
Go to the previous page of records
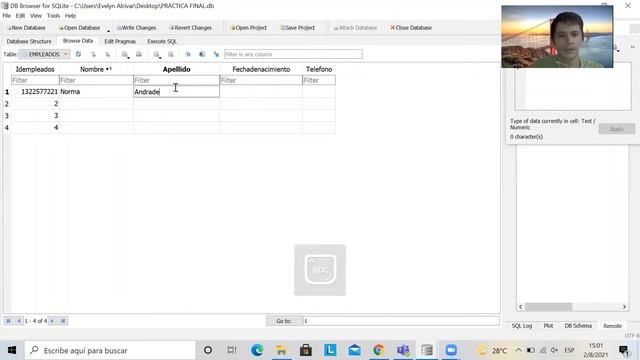point(19,321)
